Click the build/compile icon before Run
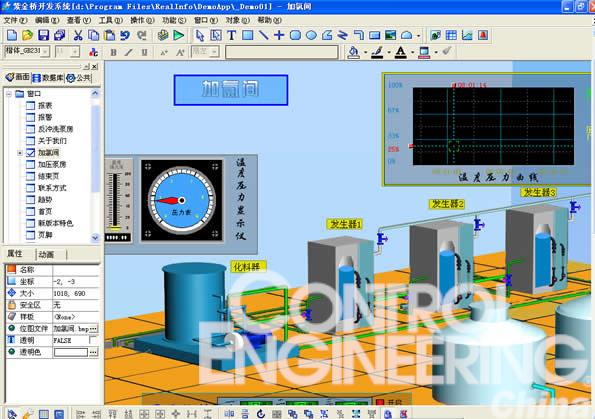This screenshot has width=595, height=419. (x=163, y=35)
